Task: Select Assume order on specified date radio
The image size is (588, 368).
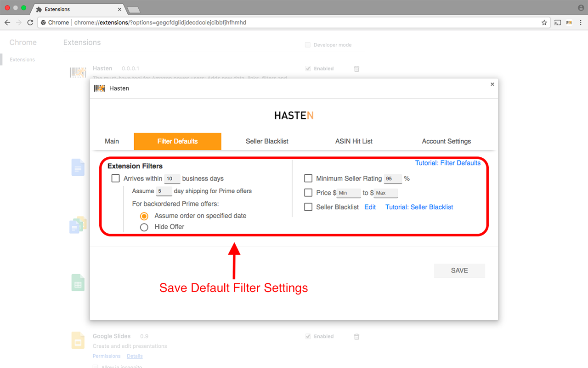Action: click(144, 216)
